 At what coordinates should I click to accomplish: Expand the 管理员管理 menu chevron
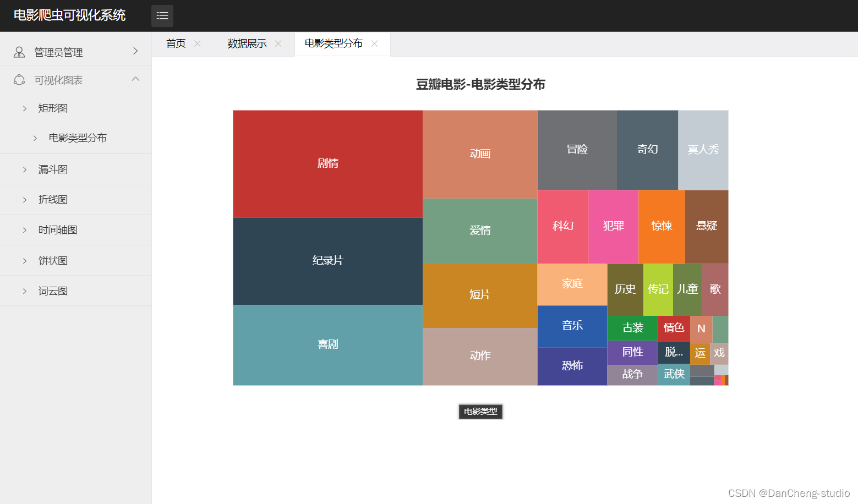[135, 51]
